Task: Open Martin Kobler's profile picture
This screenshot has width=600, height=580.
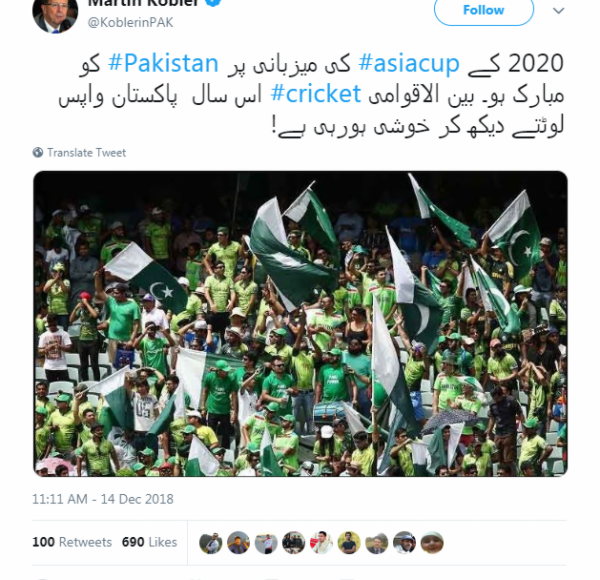Action: (55, 15)
